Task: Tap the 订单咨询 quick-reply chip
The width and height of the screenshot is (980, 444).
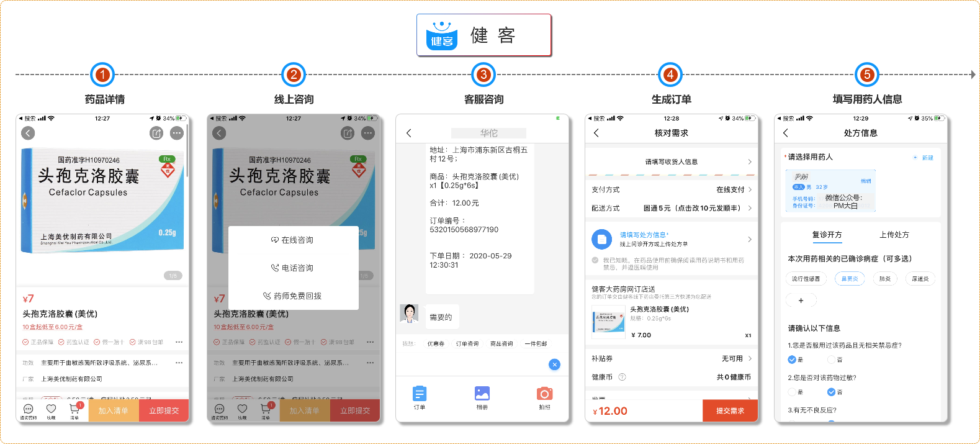Action: (467, 343)
